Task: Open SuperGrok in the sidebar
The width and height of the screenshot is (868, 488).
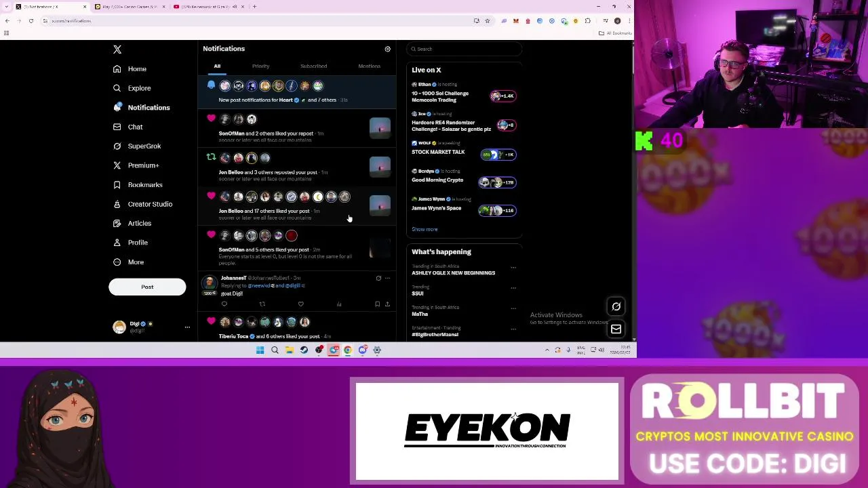Action: (136, 146)
